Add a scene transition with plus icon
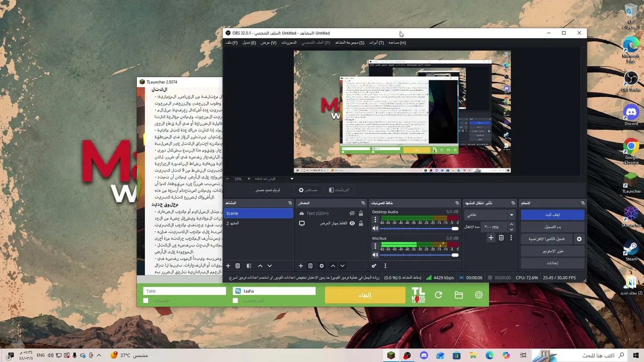Viewport: 644px width, 362px height. click(491, 238)
